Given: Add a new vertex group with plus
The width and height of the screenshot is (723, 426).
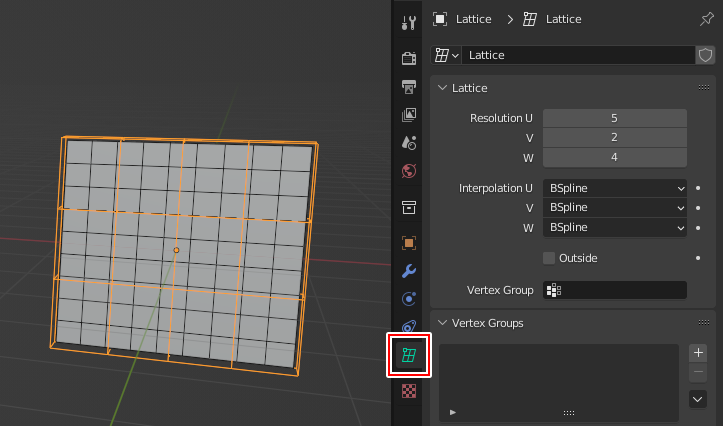Looking at the screenshot, I should click(699, 353).
